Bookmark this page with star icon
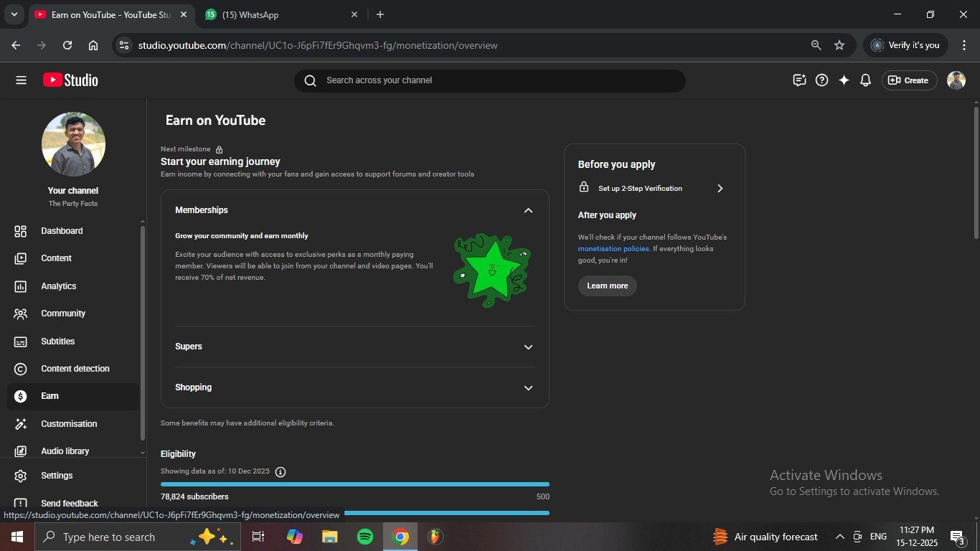 [839, 45]
